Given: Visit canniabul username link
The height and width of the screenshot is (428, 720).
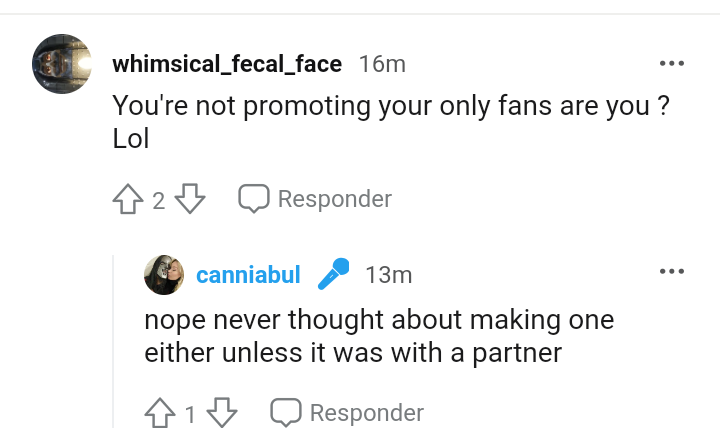Looking at the screenshot, I should tap(248, 275).
